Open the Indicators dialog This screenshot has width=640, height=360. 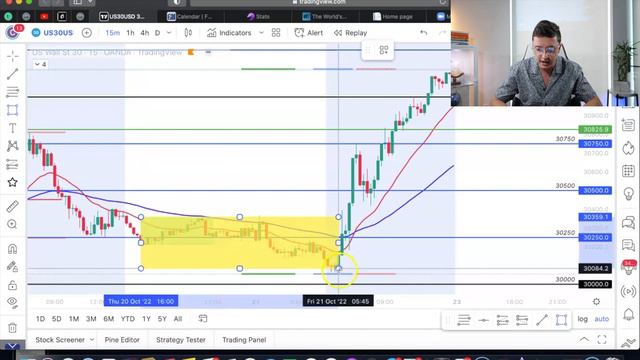pyautogui.click(x=229, y=33)
